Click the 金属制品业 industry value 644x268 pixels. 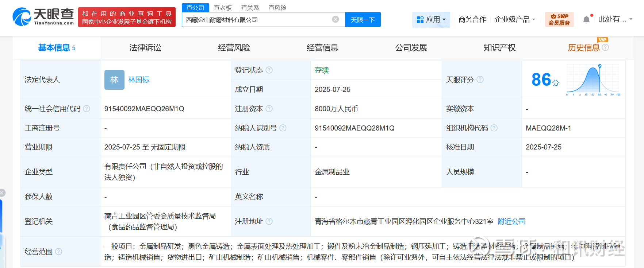[x=332, y=172]
